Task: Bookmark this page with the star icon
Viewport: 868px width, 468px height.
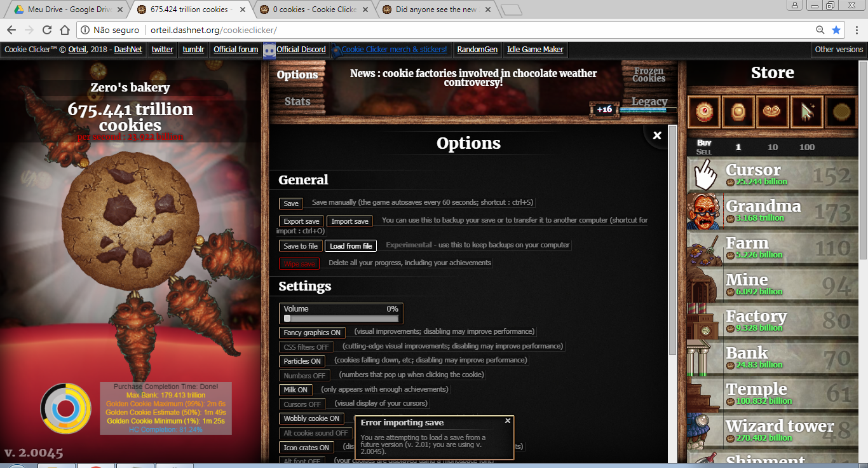Action: point(836,30)
